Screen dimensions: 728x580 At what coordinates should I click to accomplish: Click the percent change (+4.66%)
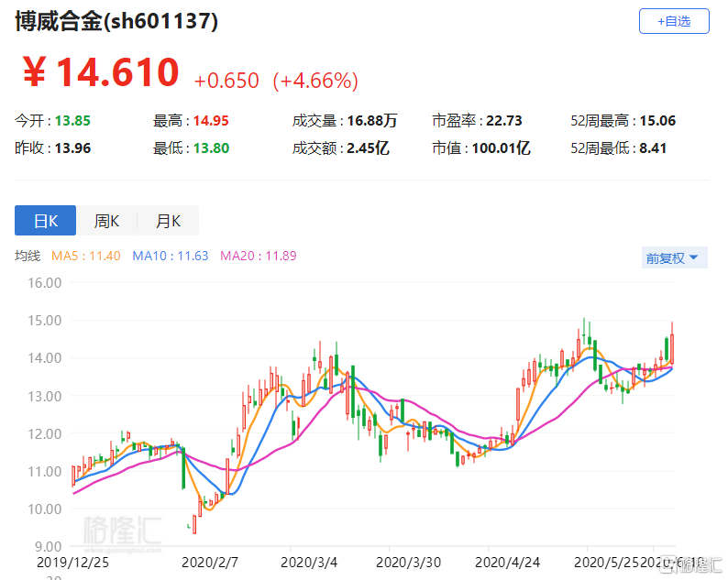(x=315, y=81)
